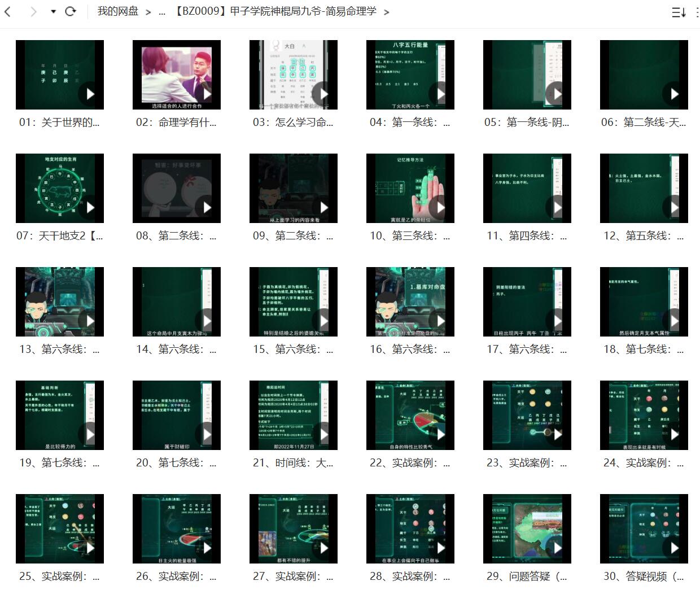Select file label 04：第一条线
The image size is (700, 594).
[410, 123]
